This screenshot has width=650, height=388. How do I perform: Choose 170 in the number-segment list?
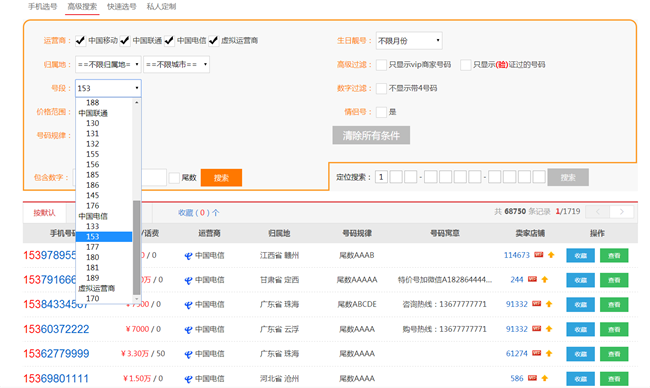pos(104,298)
